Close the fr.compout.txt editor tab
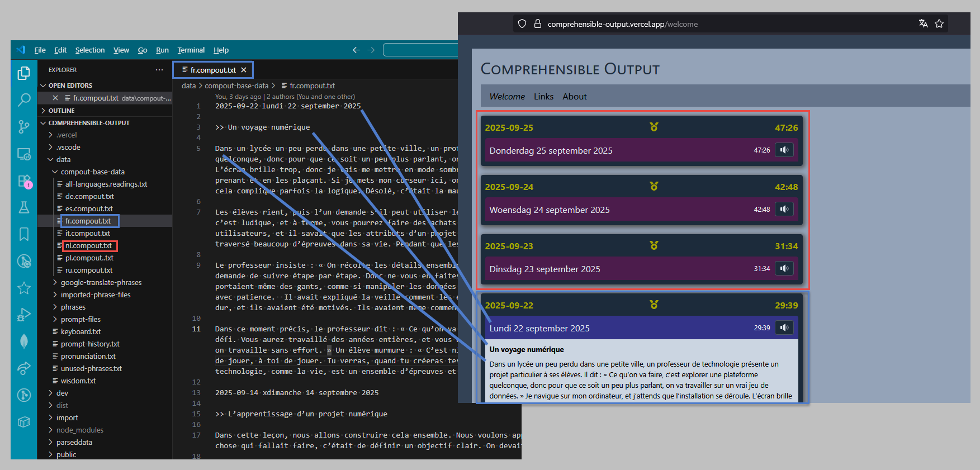 click(244, 70)
